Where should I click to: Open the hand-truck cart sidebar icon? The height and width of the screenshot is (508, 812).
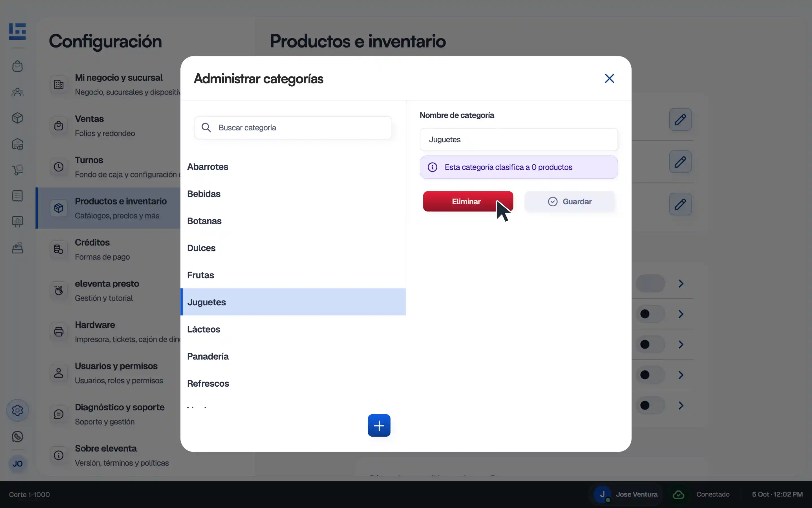click(17, 170)
